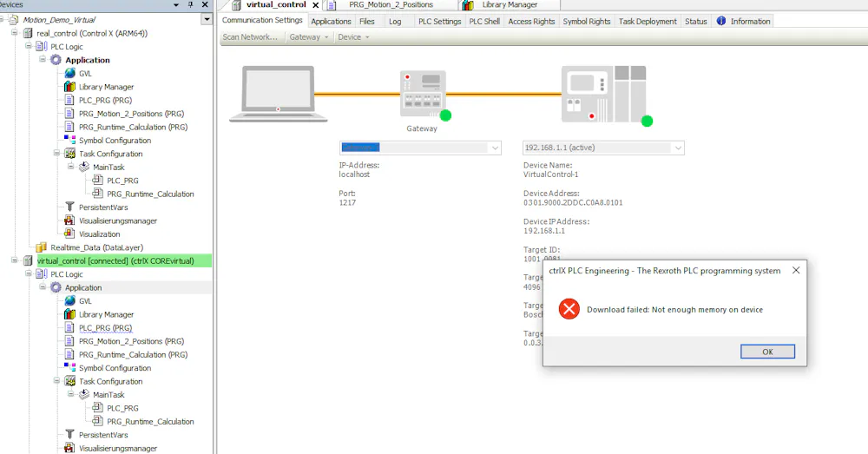Click Visualization icon under real_control
Image resolution: width=868 pixels, height=454 pixels.
69,234
